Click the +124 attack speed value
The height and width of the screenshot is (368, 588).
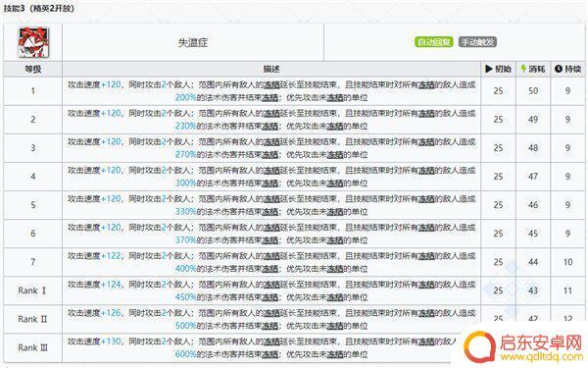coord(111,285)
